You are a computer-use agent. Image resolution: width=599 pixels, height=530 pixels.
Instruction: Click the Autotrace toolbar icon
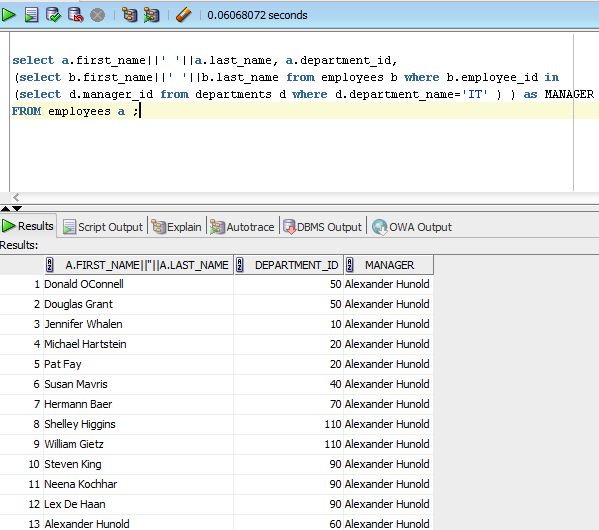pyautogui.click(x=152, y=15)
